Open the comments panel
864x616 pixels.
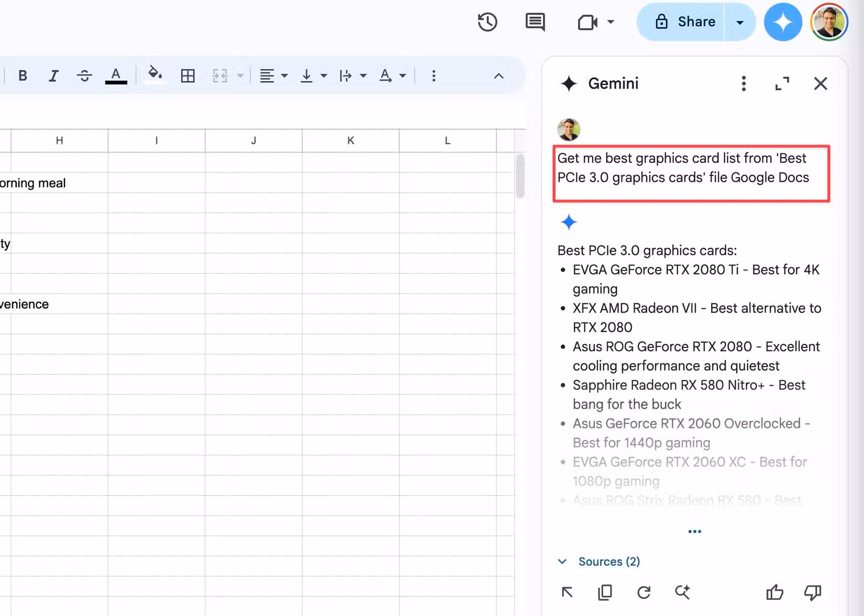point(535,22)
